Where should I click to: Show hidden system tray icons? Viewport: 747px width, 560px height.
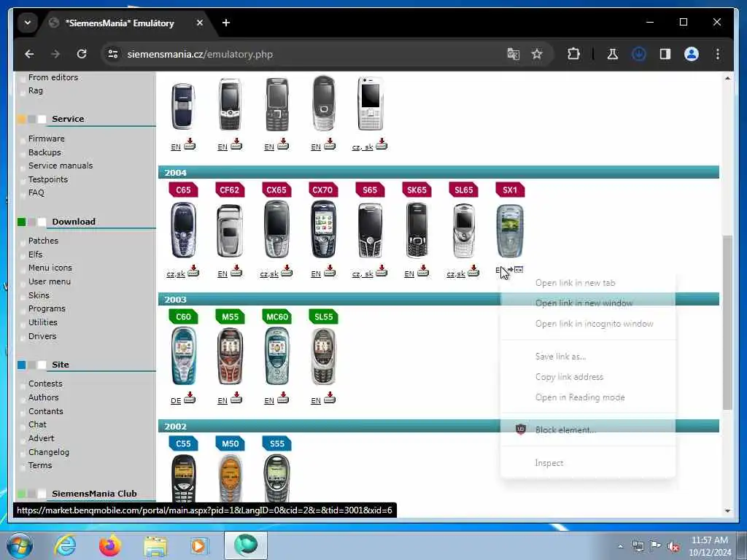620,547
